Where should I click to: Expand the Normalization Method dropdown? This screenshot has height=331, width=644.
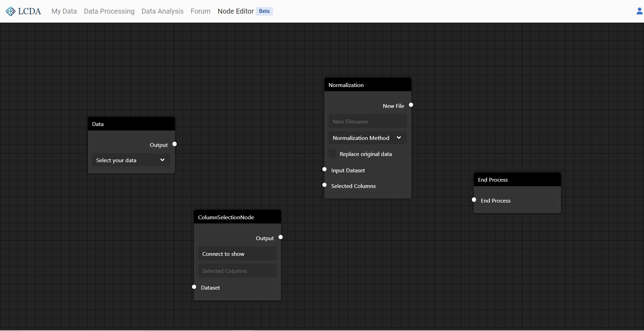[x=368, y=138]
